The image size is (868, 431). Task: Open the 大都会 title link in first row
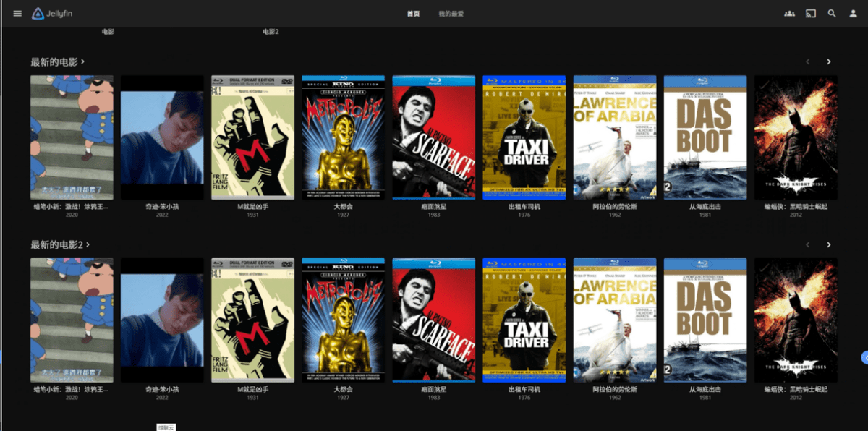pos(343,207)
